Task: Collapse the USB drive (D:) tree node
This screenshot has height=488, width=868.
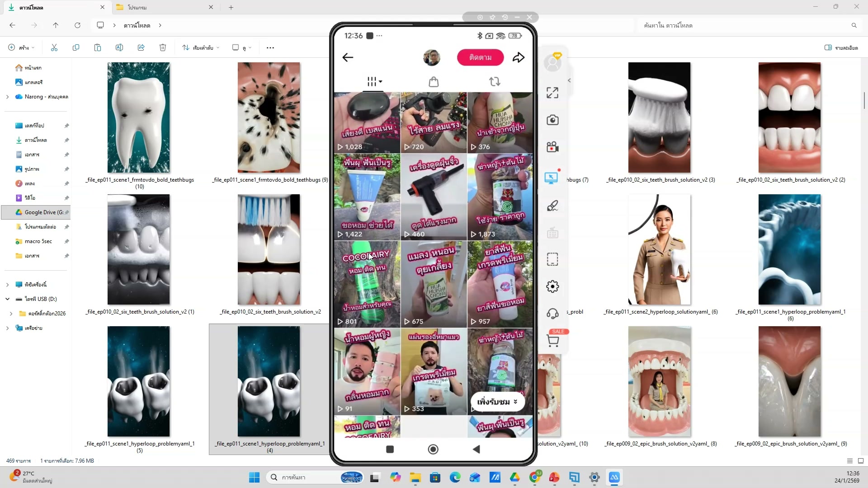Action: (x=7, y=299)
